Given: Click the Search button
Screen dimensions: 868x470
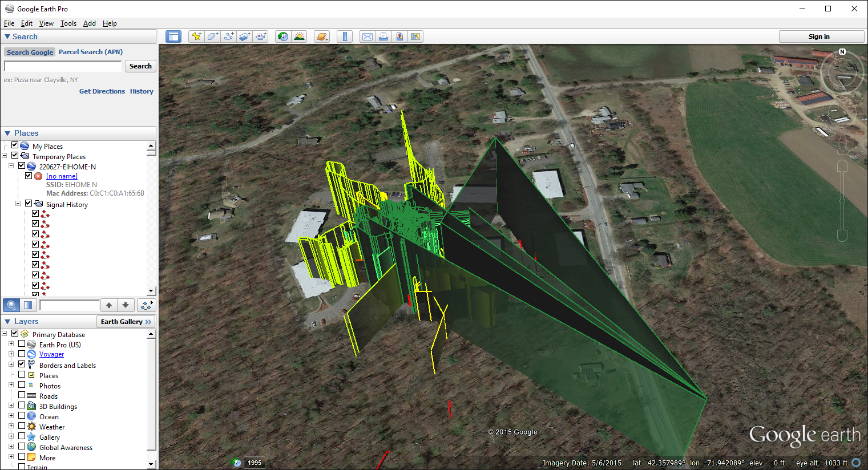Looking at the screenshot, I should (140, 66).
